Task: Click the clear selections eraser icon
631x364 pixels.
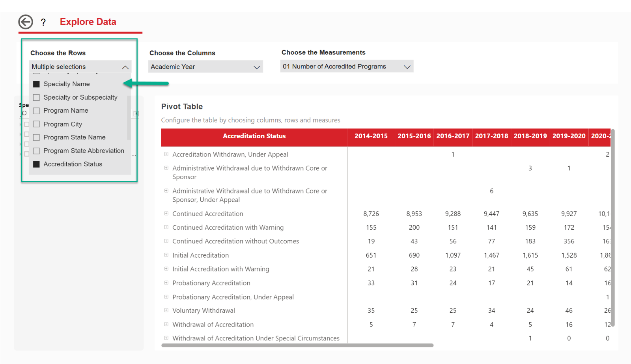Action: [136, 113]
